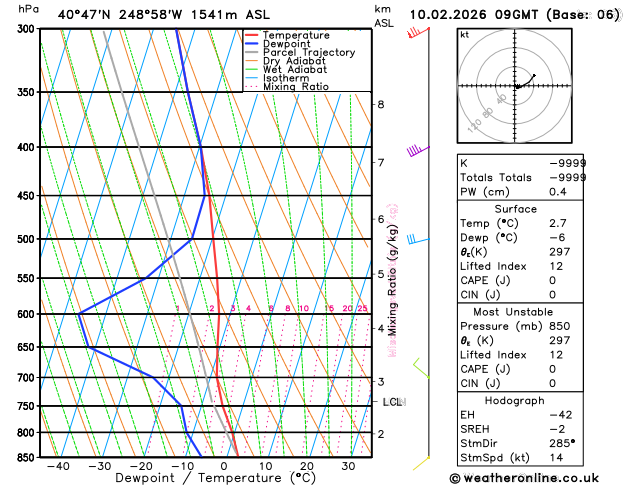629x486 pixels.
Task: Click the green wind barb near 700 hPa
Action: 421,368
